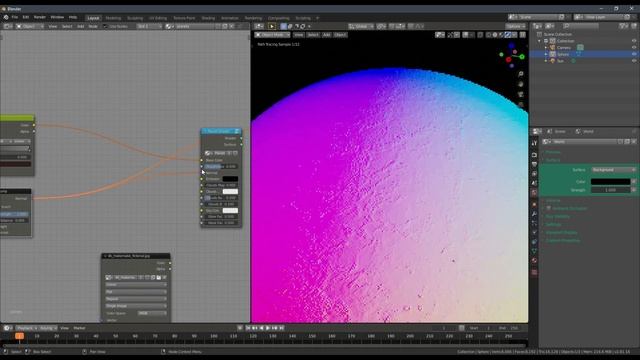Open the Object Data green triangle tab
Screen dimensions: 640x360
tap(534, 251)
